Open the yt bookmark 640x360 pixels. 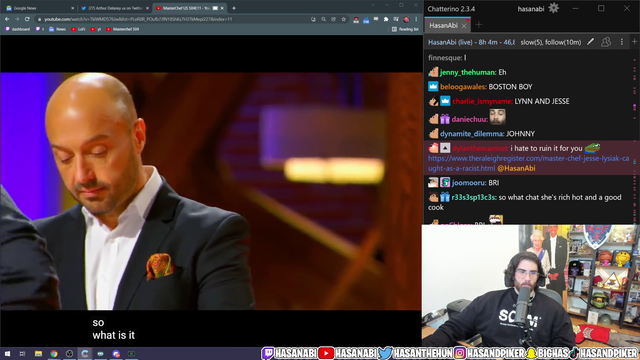click(96, 29)
